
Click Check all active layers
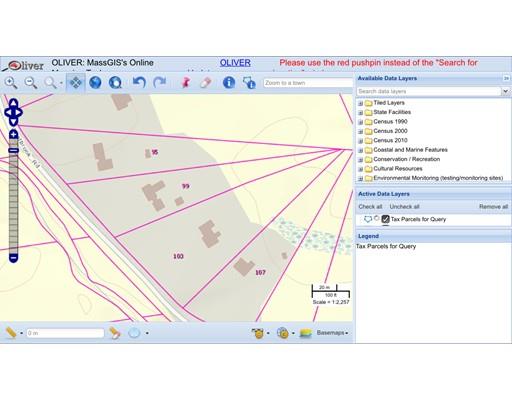(x=370, y=207)
